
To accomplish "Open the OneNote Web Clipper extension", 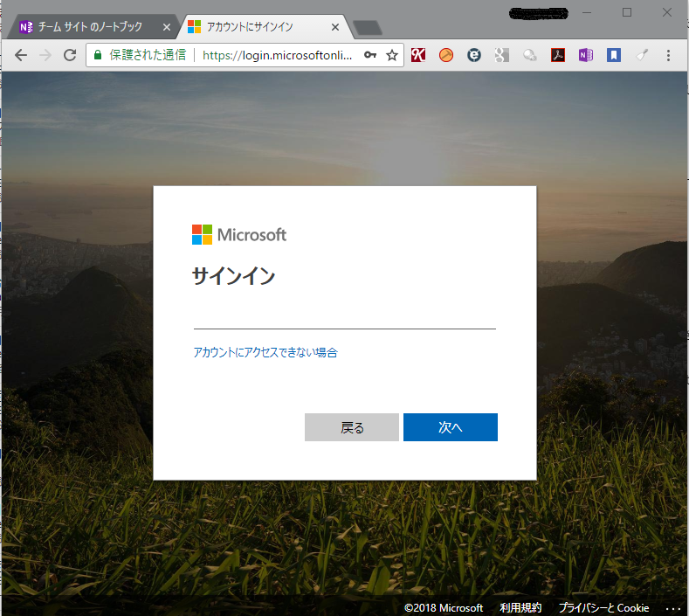I will click(586, 55).
